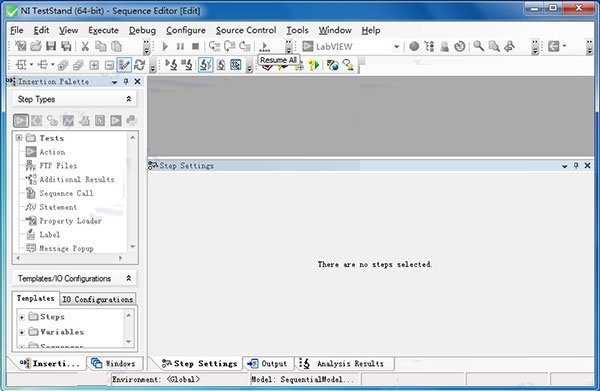Switch to the Output tab
The image size is (600, 391).
coord(268,363)
